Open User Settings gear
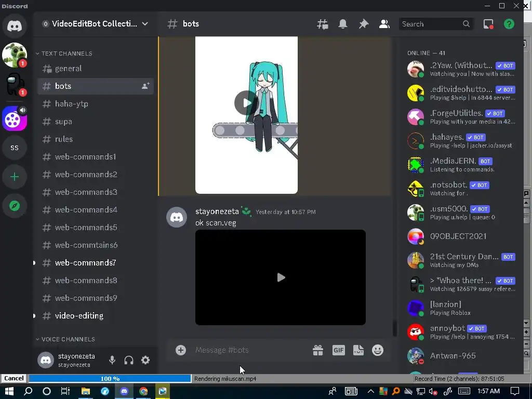 pos(145,360)
